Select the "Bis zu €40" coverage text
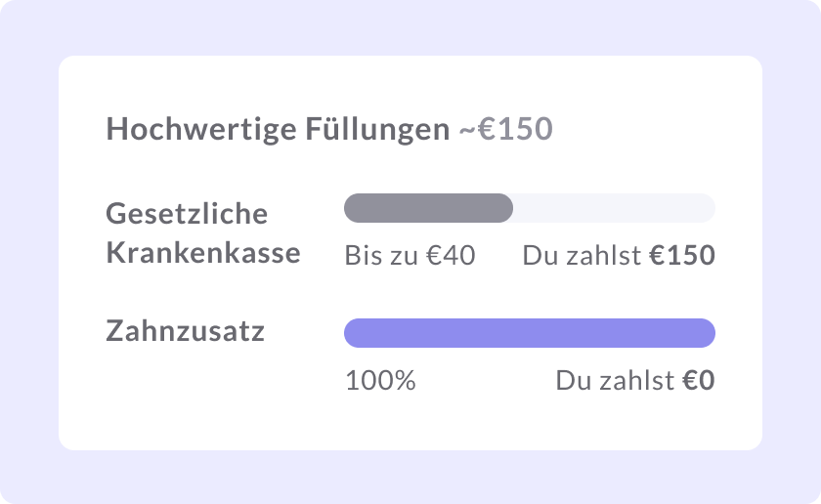This screenshot has width=821, height=504. tap(410, 256)
